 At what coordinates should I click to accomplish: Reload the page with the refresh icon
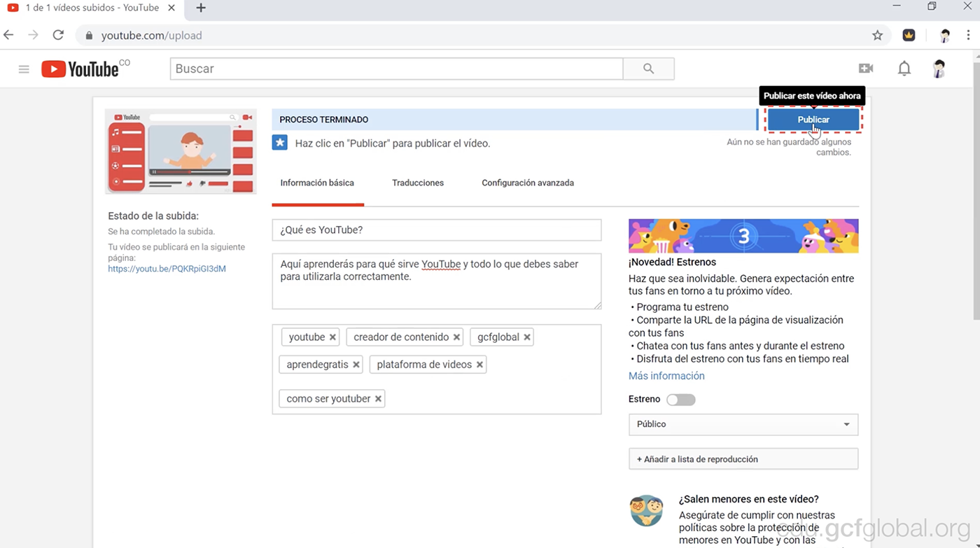pos(58,35)
